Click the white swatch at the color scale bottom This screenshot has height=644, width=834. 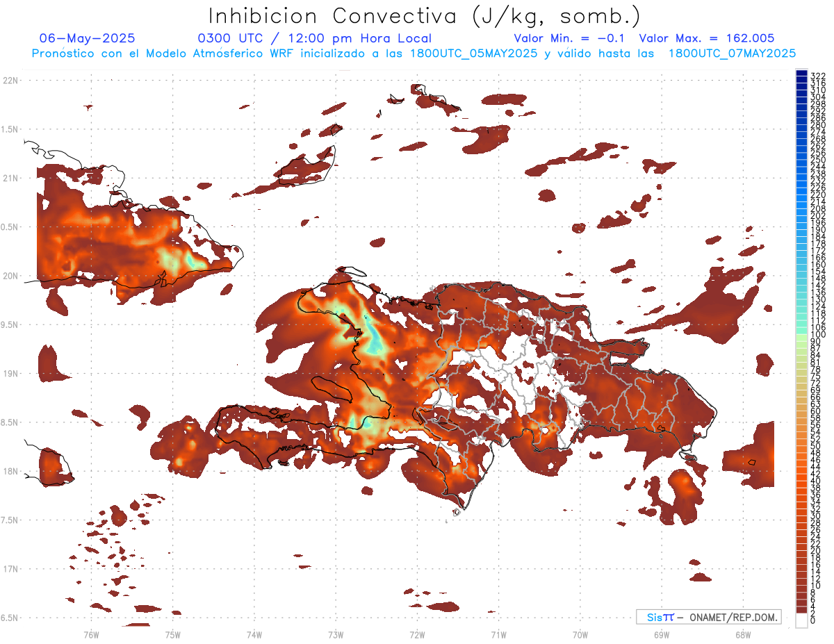coord(801,620)
